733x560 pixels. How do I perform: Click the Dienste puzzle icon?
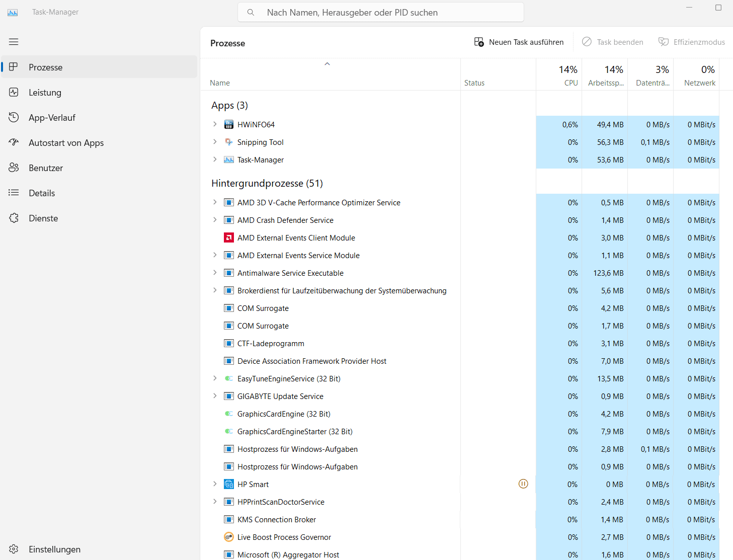[x=14, y=218]
